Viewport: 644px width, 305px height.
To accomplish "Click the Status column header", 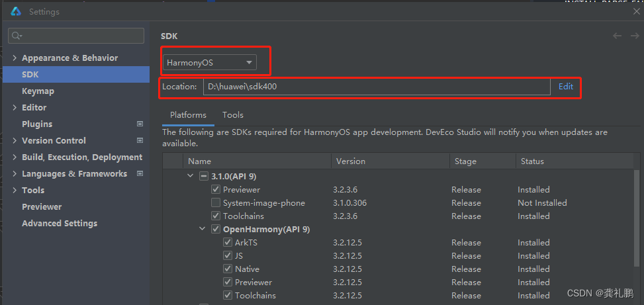I will 575,161.
